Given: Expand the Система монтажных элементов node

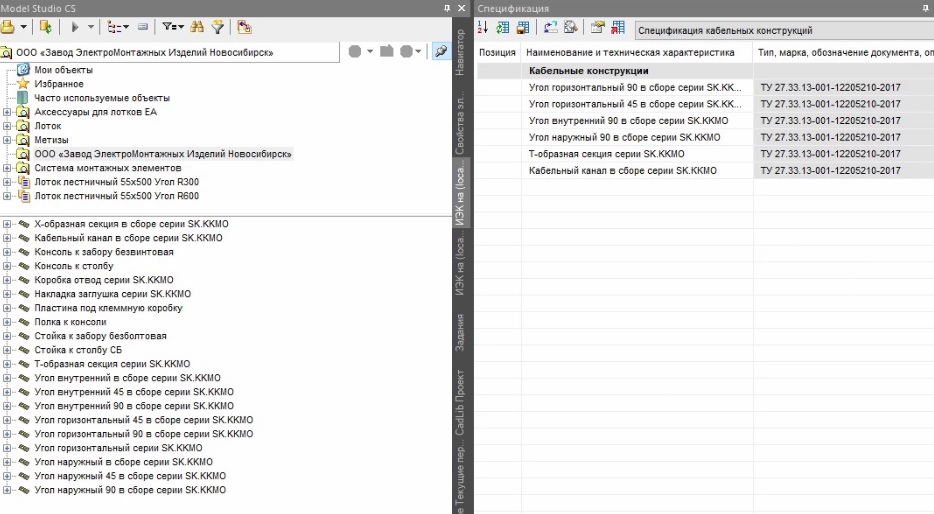Looking at the screenshot, I should coord(7,168).
